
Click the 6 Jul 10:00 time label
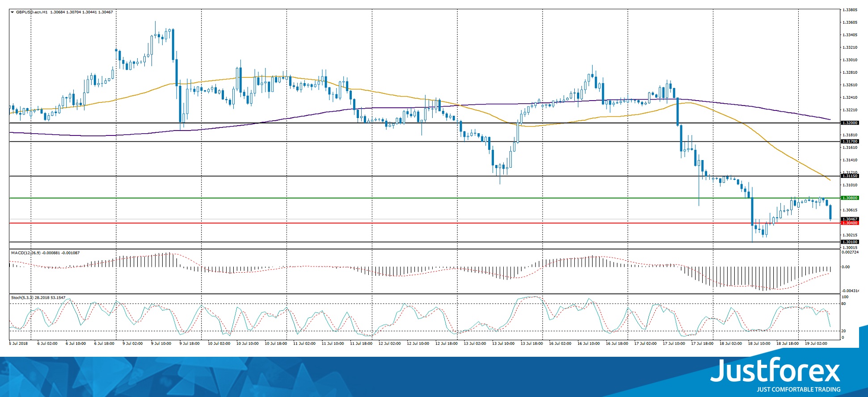[x=76, y=344]
